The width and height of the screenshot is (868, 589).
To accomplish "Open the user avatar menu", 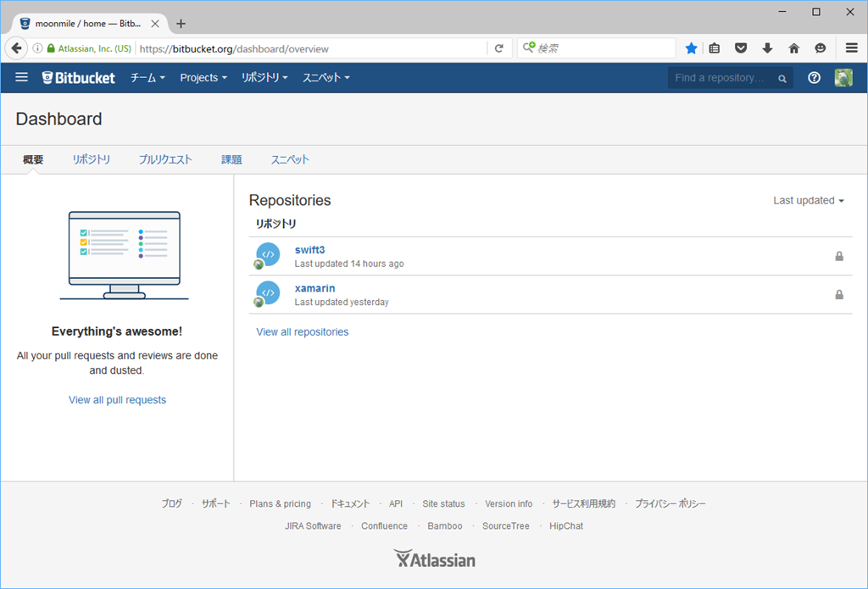I will point(843,77).
